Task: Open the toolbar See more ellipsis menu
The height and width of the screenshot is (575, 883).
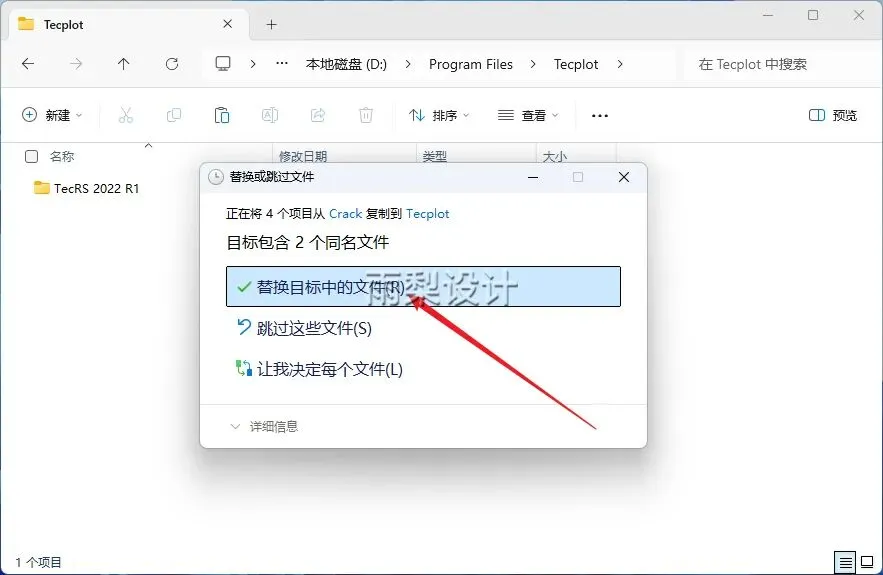Action: coord(600,115)
